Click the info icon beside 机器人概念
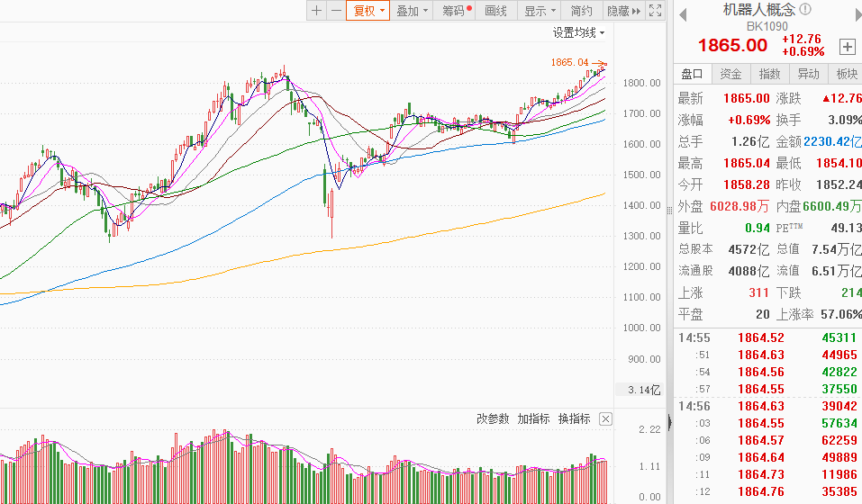 (x=804, y=9)
